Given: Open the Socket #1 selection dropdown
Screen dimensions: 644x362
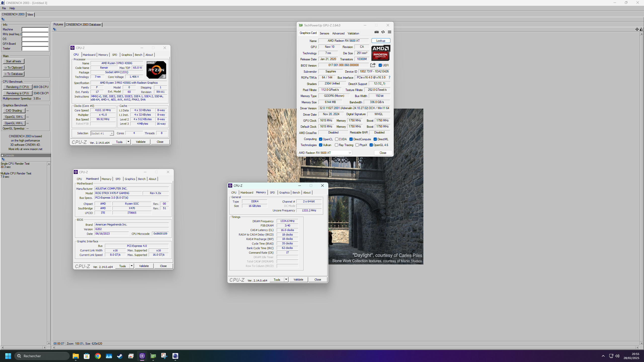Looking at the screenshot, I should point(102,133).
